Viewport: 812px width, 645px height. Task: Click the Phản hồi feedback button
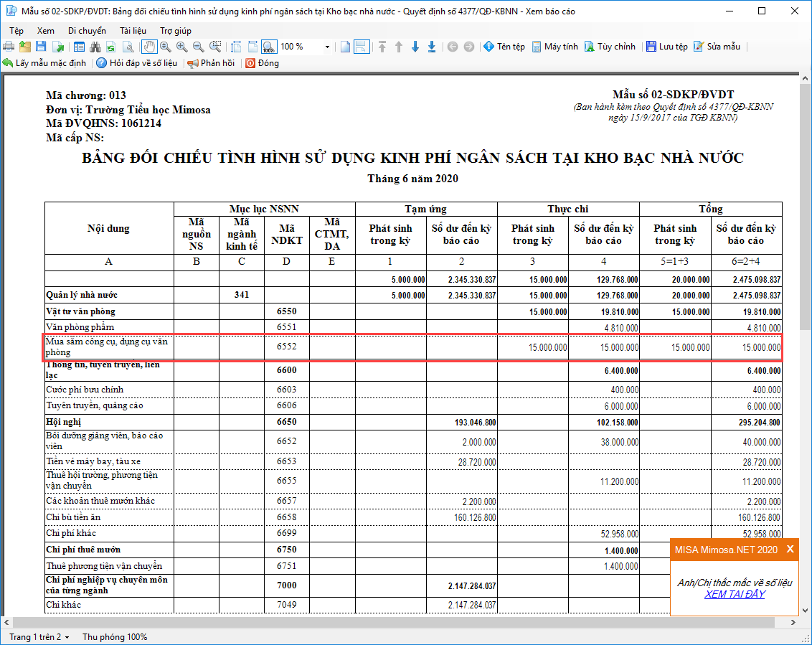212,63
